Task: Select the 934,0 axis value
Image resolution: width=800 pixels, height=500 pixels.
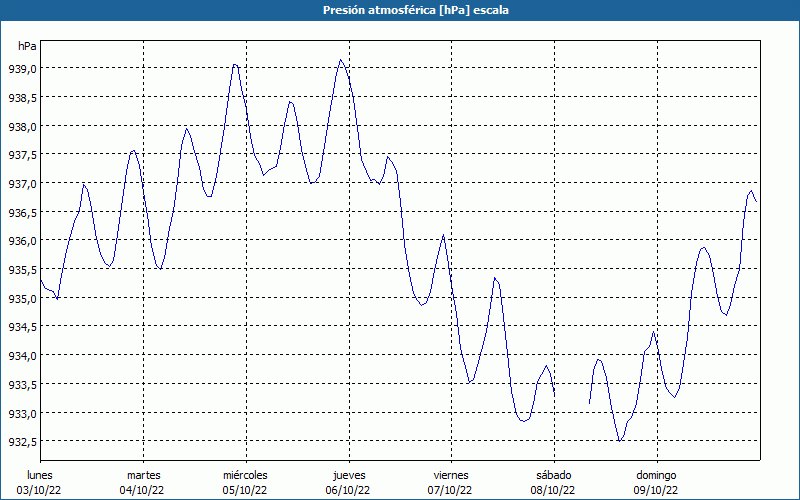Action: (x=22, y=356)
